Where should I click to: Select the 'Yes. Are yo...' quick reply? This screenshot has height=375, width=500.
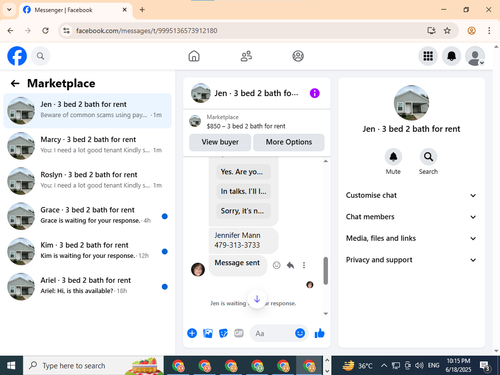[243, 172]
